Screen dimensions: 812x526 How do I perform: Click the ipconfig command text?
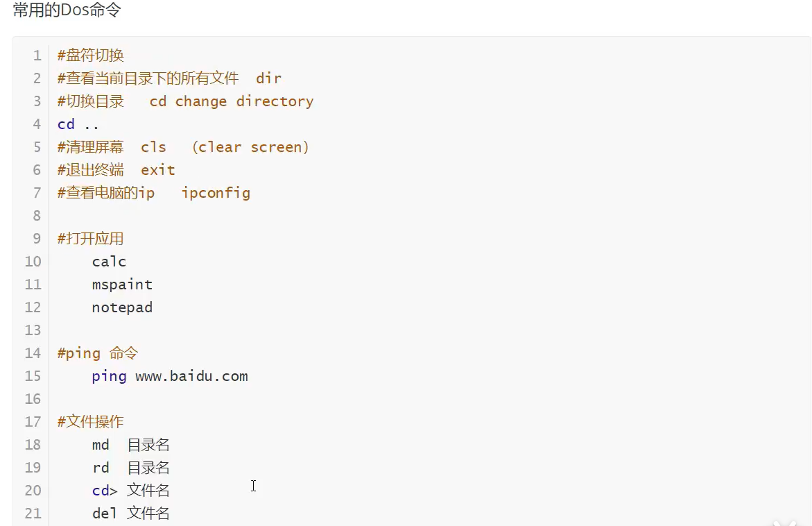click(216, 193)
